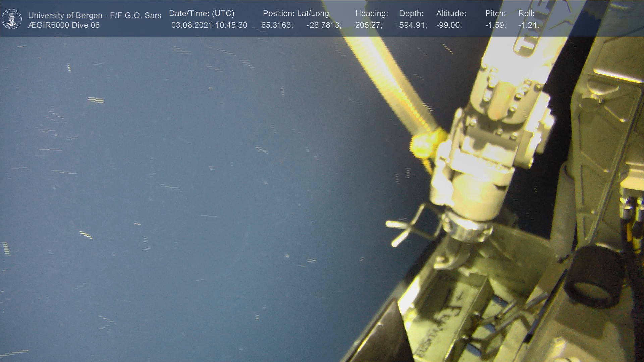644x362 pixels.
Task: Select the pitch value -1.59
Action: (x=495, y=25)
